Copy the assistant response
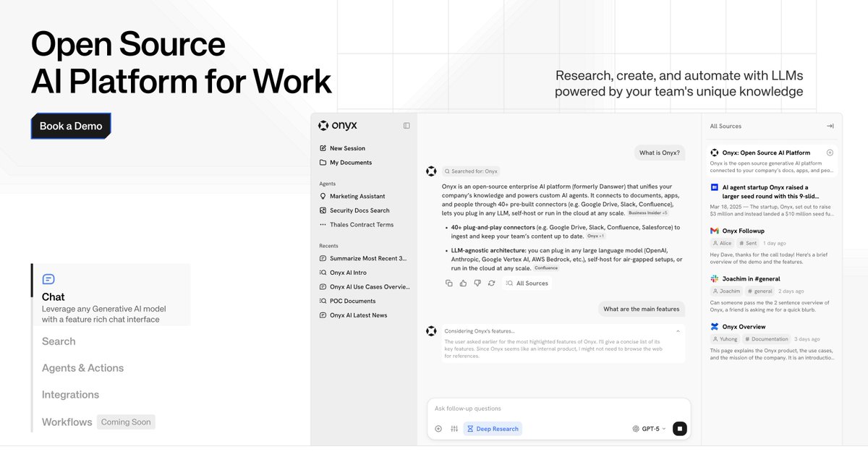Image resolution: width=868 pixels, height=470 pixels. pyautogui.click(x=449, y=283)
